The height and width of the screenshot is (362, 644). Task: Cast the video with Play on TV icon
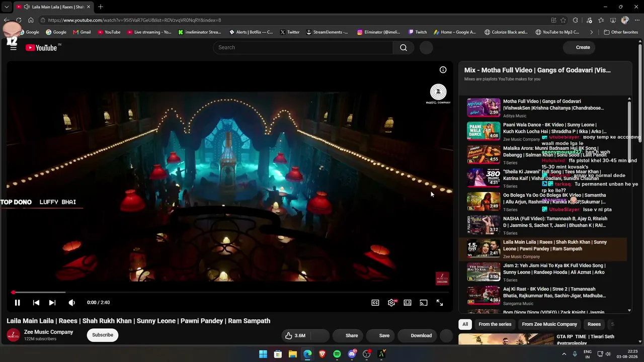tap(424, 303)
